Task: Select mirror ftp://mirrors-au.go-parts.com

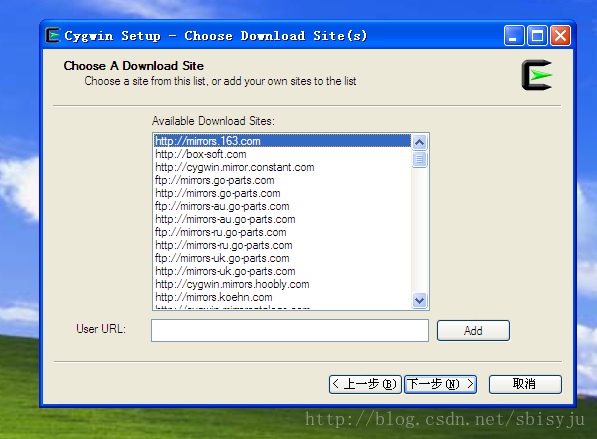Action: tap(283, 206)
